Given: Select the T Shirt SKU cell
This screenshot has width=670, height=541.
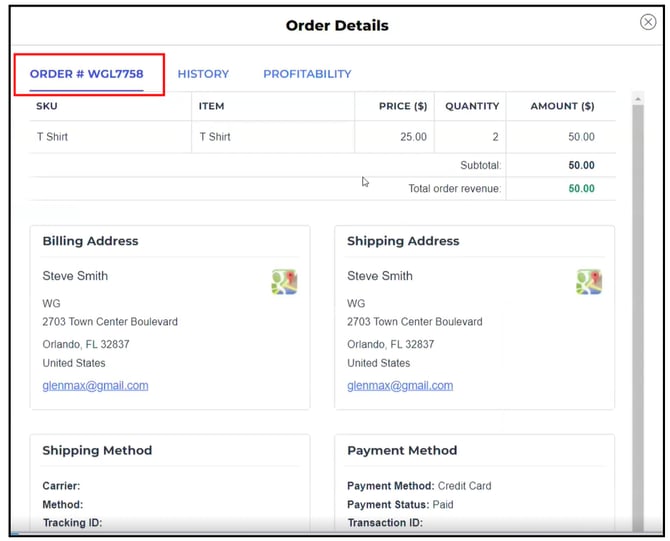Looking at the screenshot, I should (x=53, y=137).
